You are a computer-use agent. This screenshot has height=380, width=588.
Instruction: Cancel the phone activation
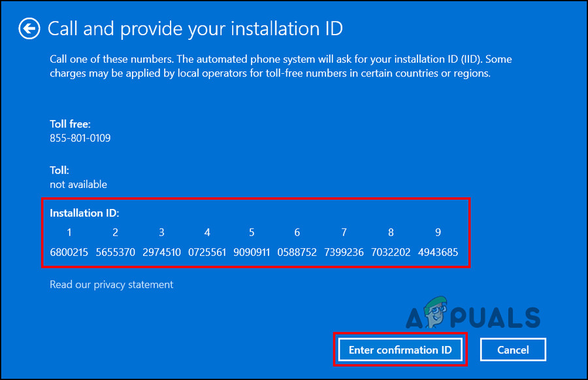(x=513, y=349)
